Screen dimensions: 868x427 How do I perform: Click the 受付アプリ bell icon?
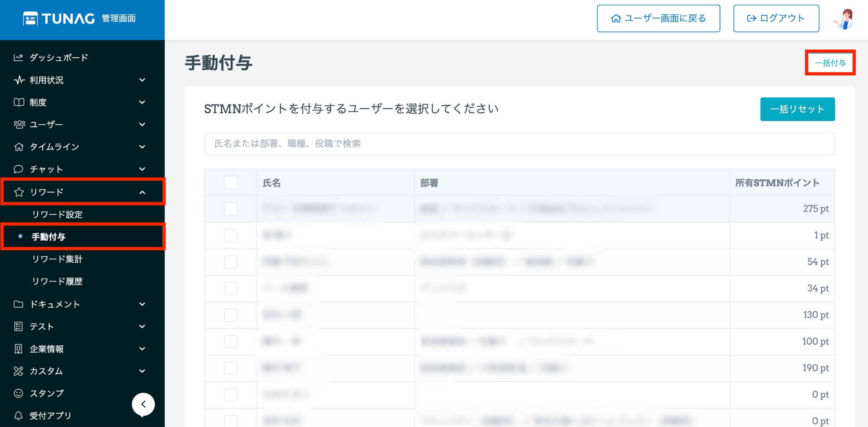click(18, 415)
